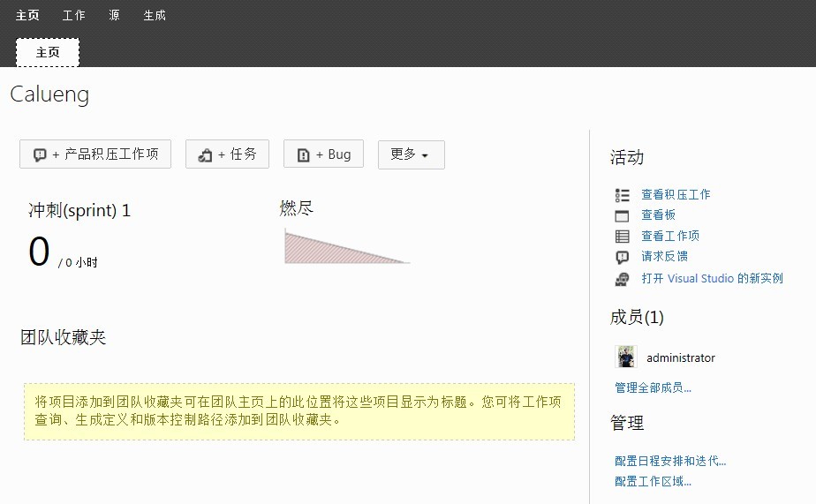Click the + Bug button
This screenshot has width=816, height=504.
click(323, 154)
